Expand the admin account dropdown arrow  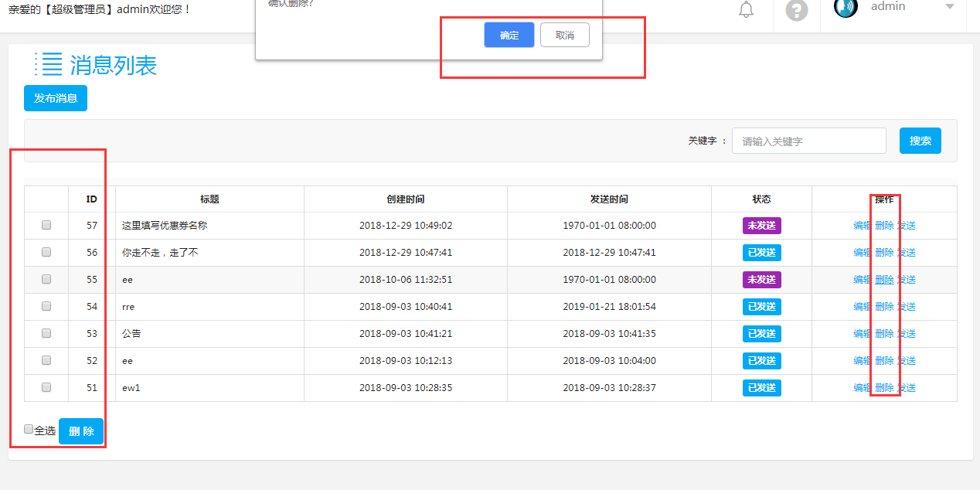[x=950, y=7]
